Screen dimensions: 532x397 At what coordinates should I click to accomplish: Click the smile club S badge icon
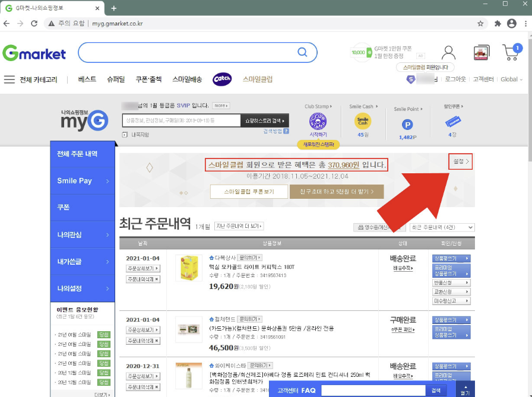(410, 80)
